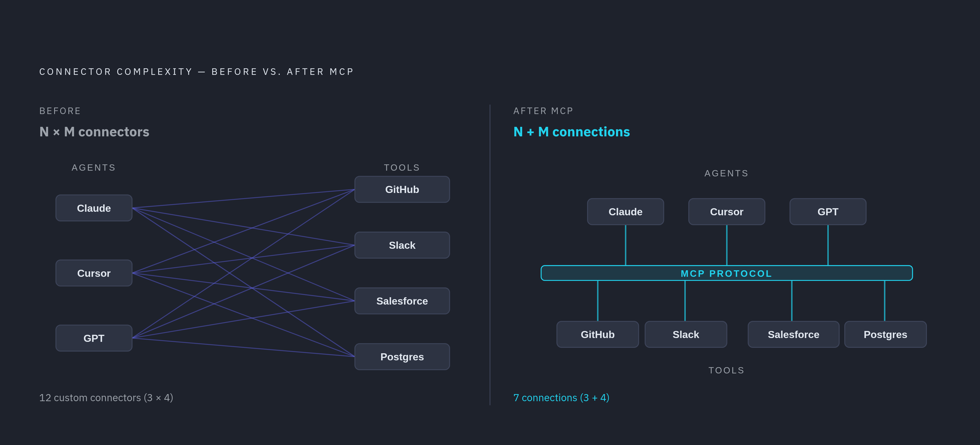Click the 'N × M connectors' heading
Screen dimensions: 980x445
(x=94, y=132)
